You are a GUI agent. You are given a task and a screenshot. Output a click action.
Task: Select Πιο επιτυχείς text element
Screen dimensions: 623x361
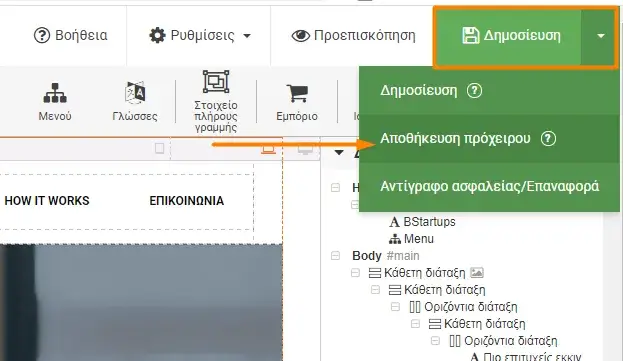pos(525,356)
